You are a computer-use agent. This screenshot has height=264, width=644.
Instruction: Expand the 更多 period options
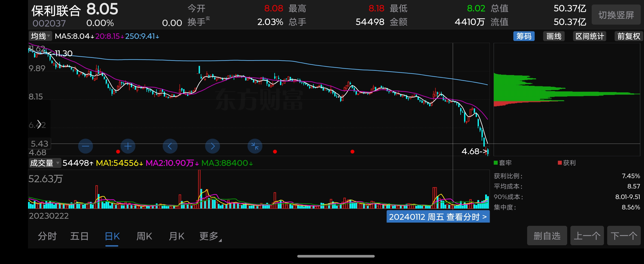click(x=209, y=236)
